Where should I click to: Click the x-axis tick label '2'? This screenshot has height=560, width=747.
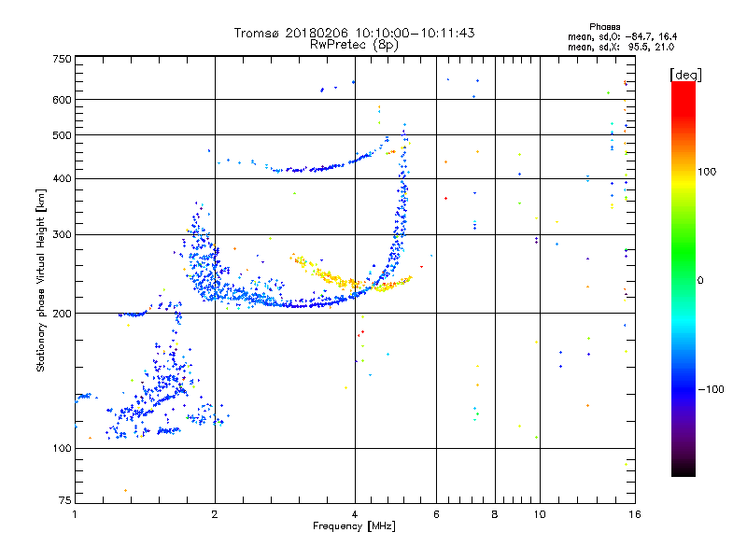tap(215, 514)
